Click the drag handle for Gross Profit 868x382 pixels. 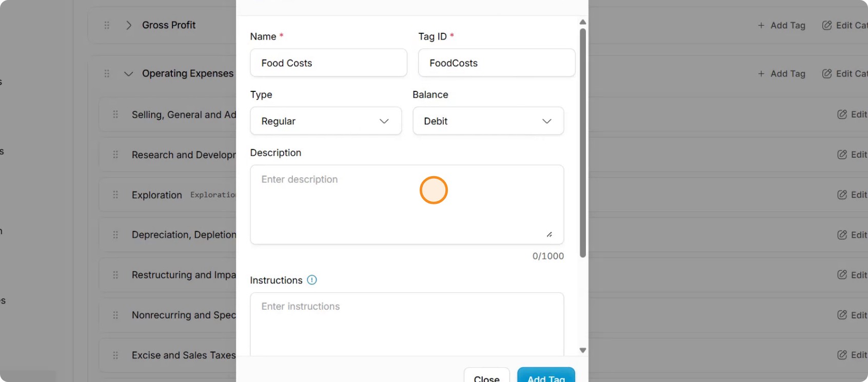pyautogui.click(x=107, y=25)
